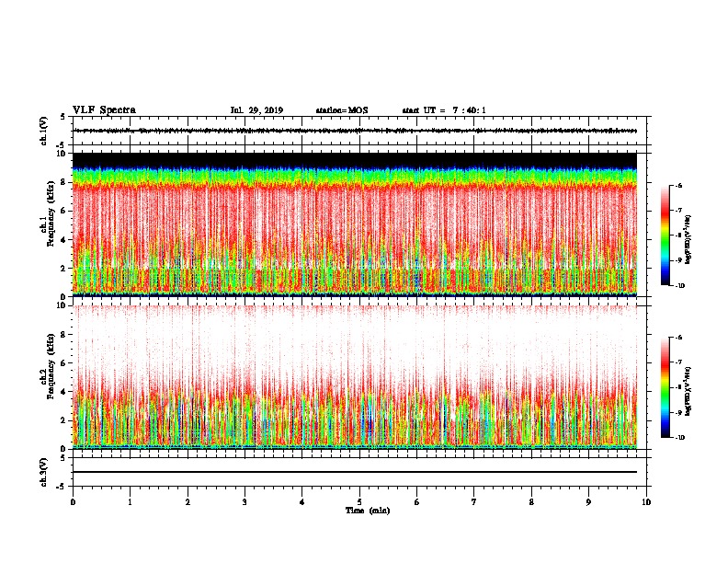Click the ch.1 frequency axis tick "6"
The height and width of the screenshot is (563, 728).
point(63,211)
